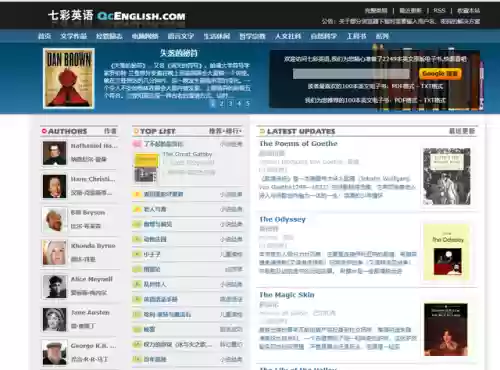The width and height of the screenshot is (500, 370).
Task: Open the Bill Bryson author name link
Action: [x=88, y=213]
